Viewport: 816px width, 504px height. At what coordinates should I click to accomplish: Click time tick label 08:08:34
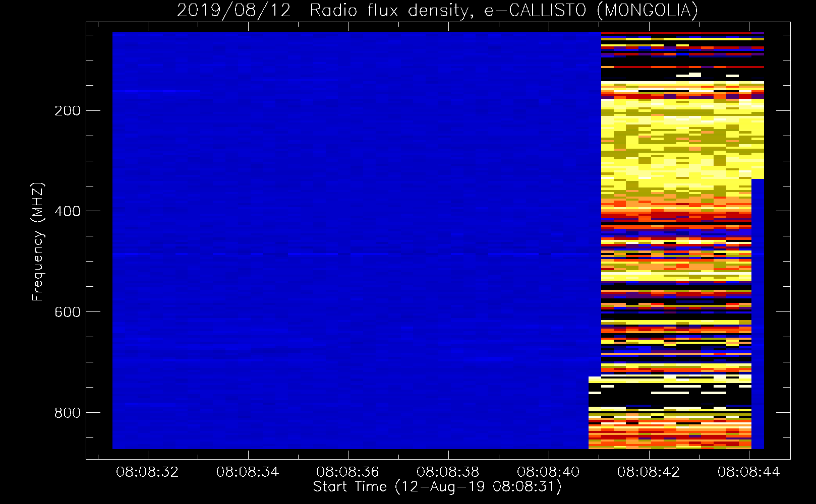point(248,472)
